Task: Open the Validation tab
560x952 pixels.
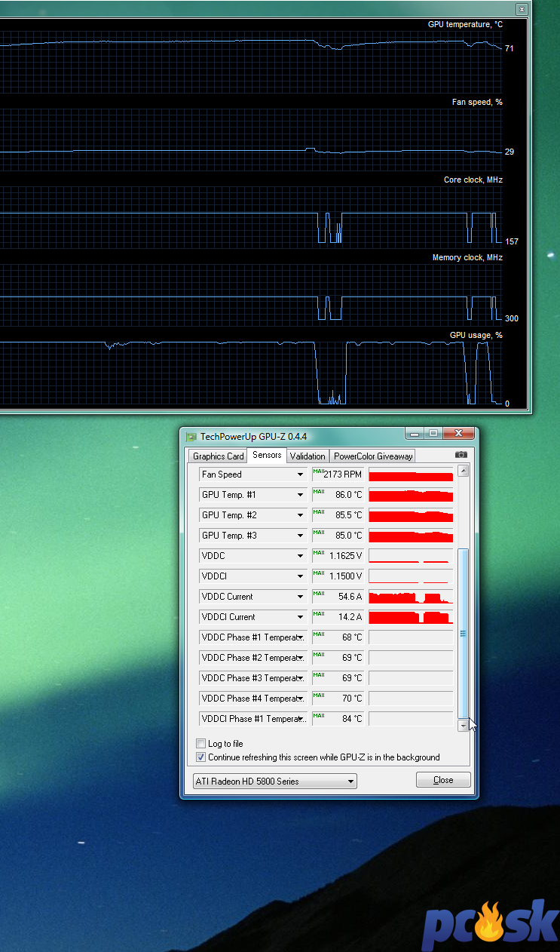Action: click(x=308, y=456)
